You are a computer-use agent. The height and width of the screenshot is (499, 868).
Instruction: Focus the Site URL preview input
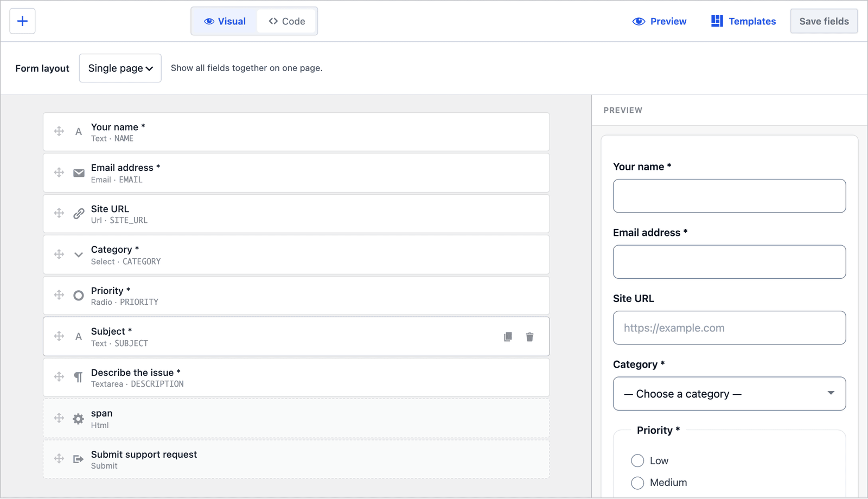click(729, 328)
